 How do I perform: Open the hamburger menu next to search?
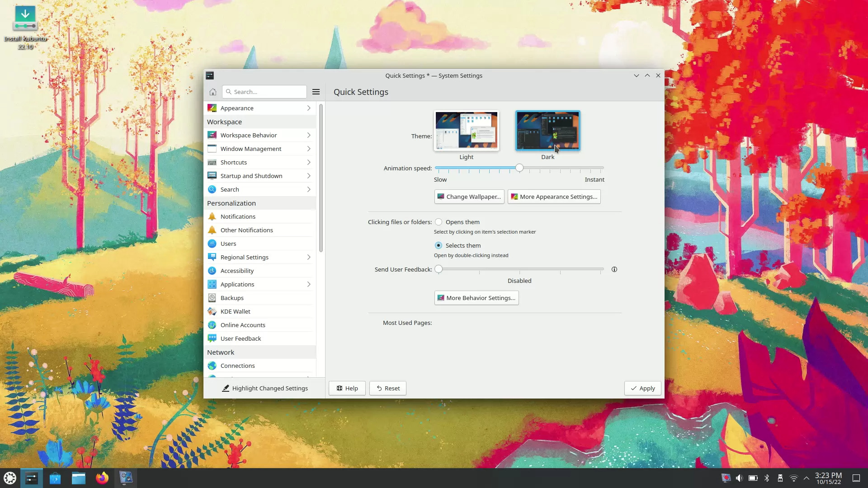[316, 92]
